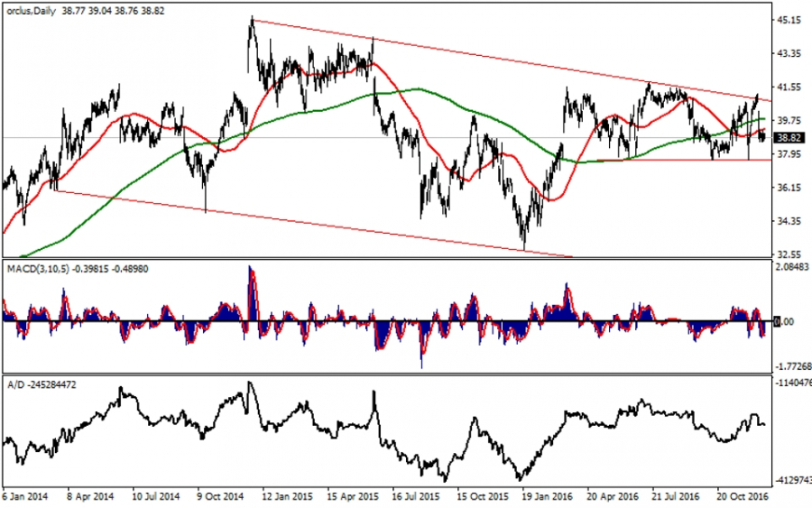This screenshot has height=508, width=812.
Task: Click the 21 Jul 2016 date label
Action: point(675,496)
